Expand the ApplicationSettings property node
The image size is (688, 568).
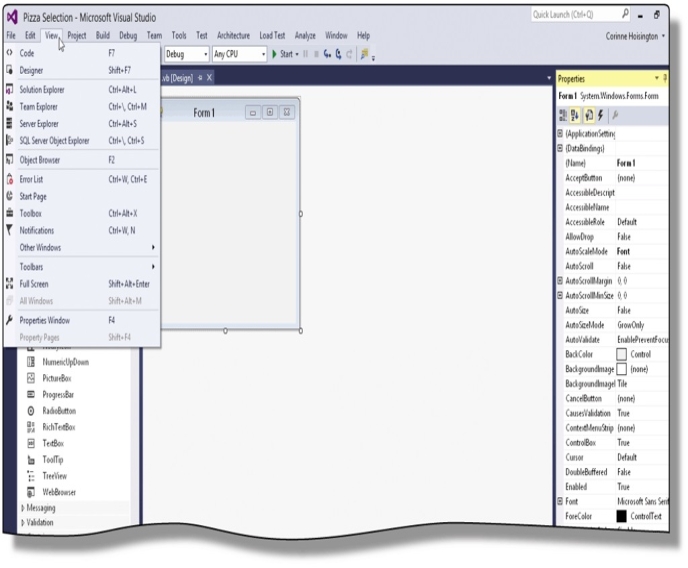coord(560,133)
